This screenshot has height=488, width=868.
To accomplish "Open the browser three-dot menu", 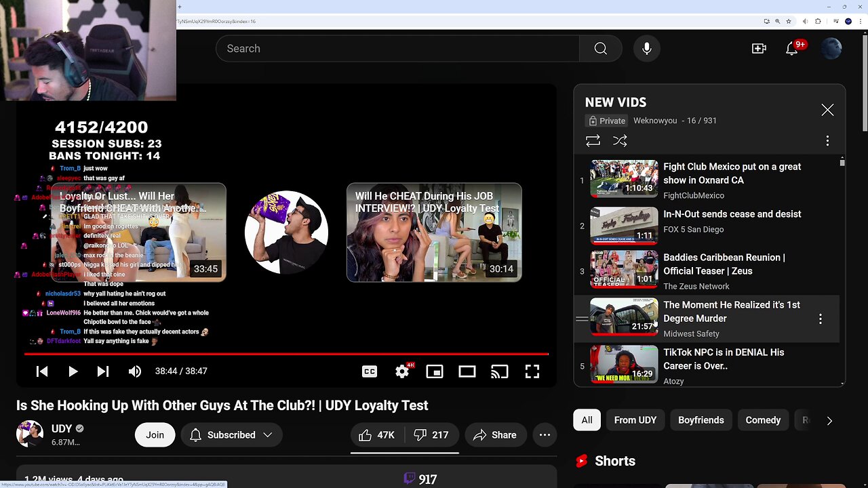I will (860, 22).
